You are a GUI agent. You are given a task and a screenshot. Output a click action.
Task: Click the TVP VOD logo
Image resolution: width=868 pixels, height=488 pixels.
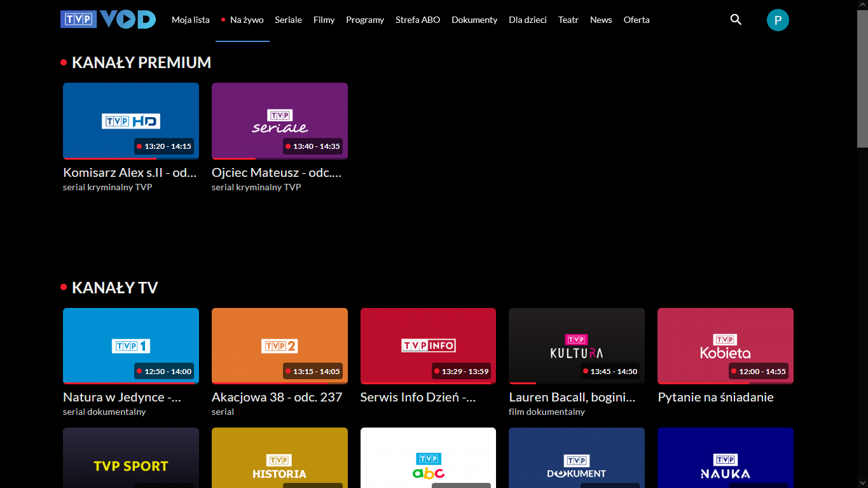click(x=107, y=19)
